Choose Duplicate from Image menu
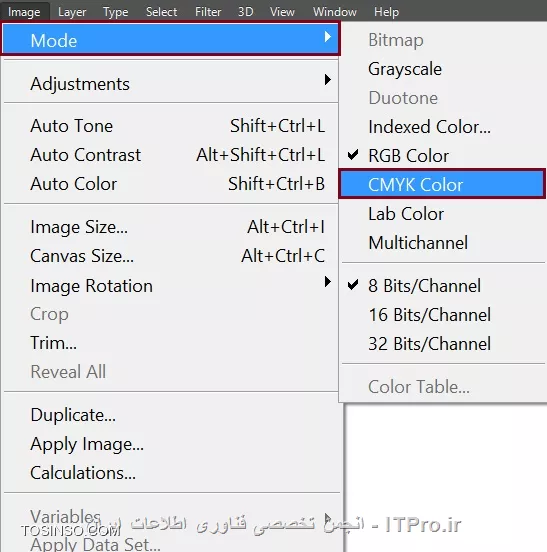Viewport: 547px width, 552px height. pyautogui.click(x=170, y=415)
